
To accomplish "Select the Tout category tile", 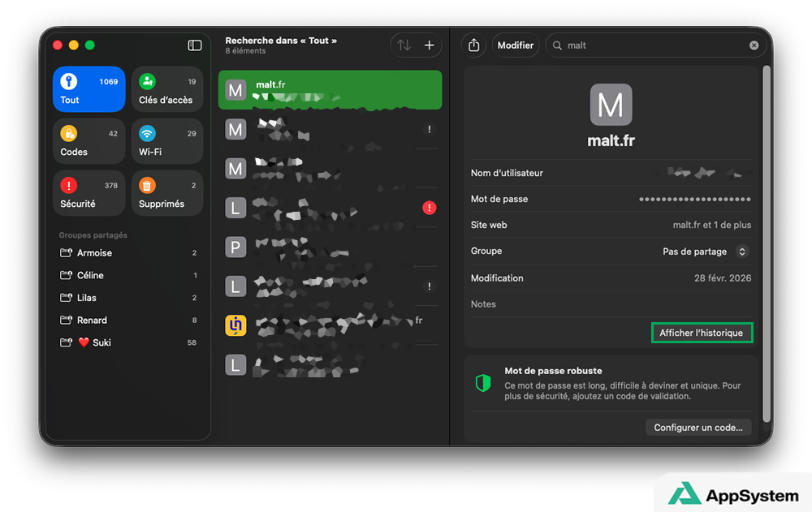I will (89, 89).
